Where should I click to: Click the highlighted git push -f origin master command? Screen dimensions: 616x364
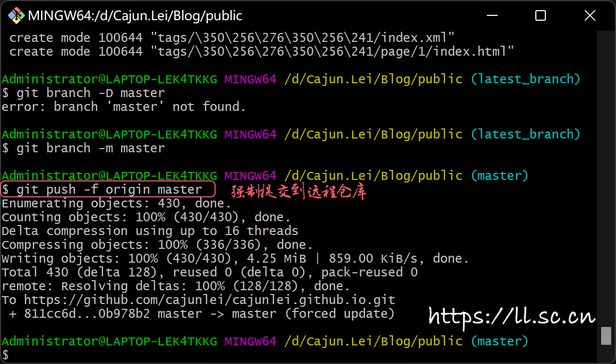pyautogui.click(x=109, y=189)
